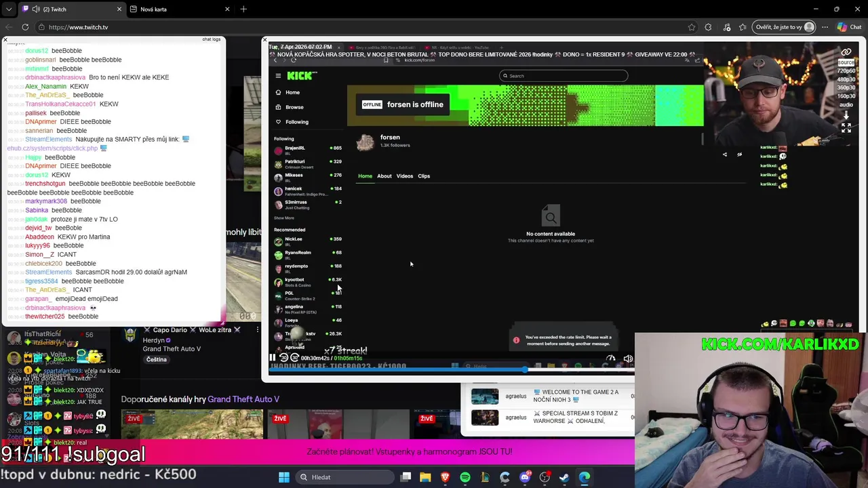868x488 pixels.
Task: Open the browser Chat assistant button
Action: 849,27
